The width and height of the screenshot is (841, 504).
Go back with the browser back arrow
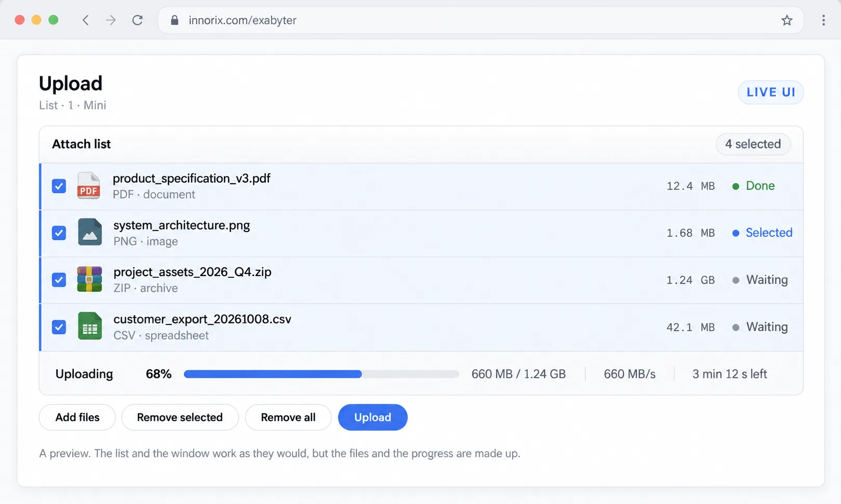tap(86, 20)
